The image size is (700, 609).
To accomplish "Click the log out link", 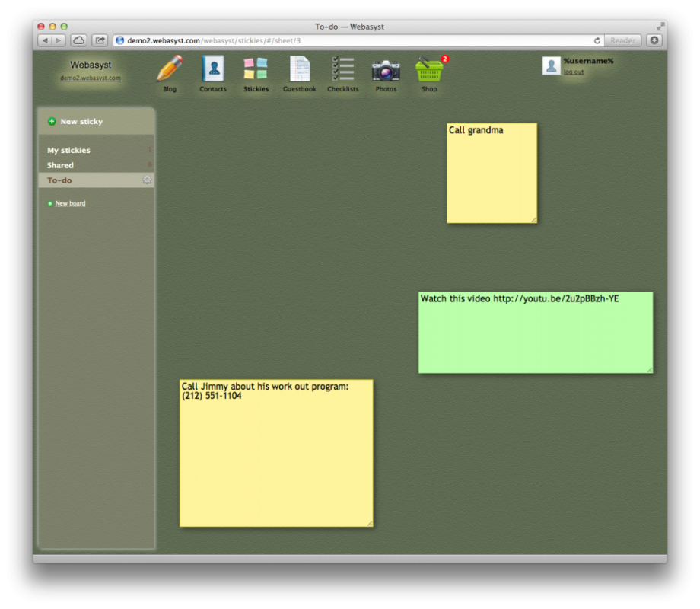I will coord(574,72).
